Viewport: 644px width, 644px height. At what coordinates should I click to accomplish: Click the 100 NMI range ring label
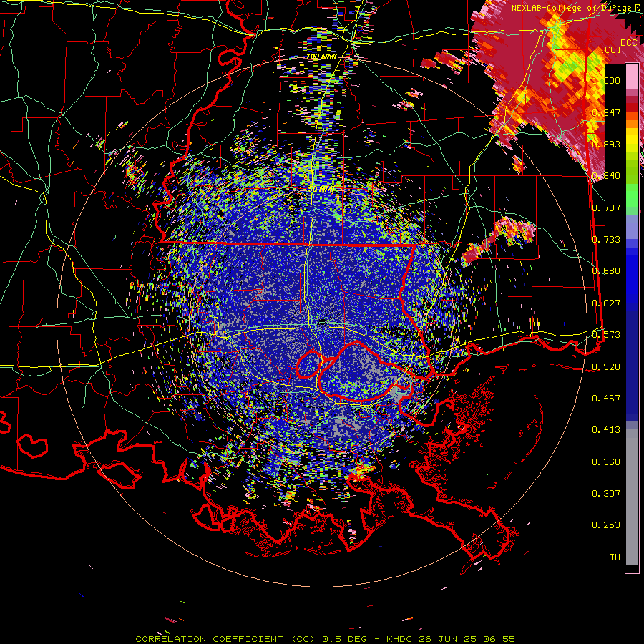[321, 57]
